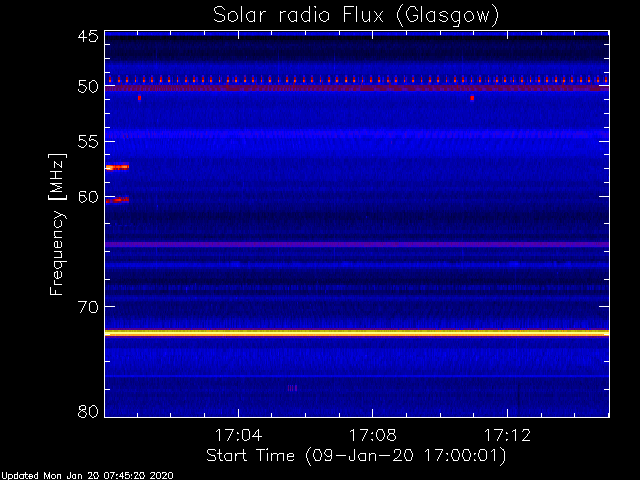Viewport: 640px width, 480px height.
Task: Click the "45" frequency tick label
Action: tap(88, 36)
